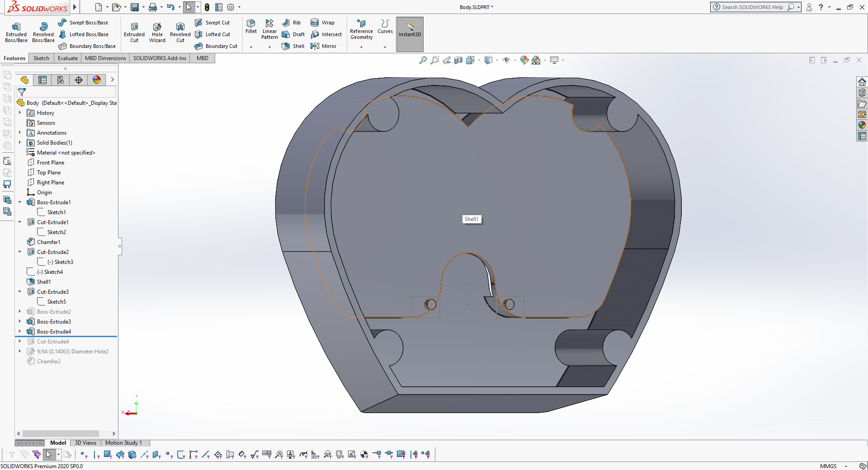
Task: Collapse the Boss-Extrude1 feature node
Action: coord(20,202)
